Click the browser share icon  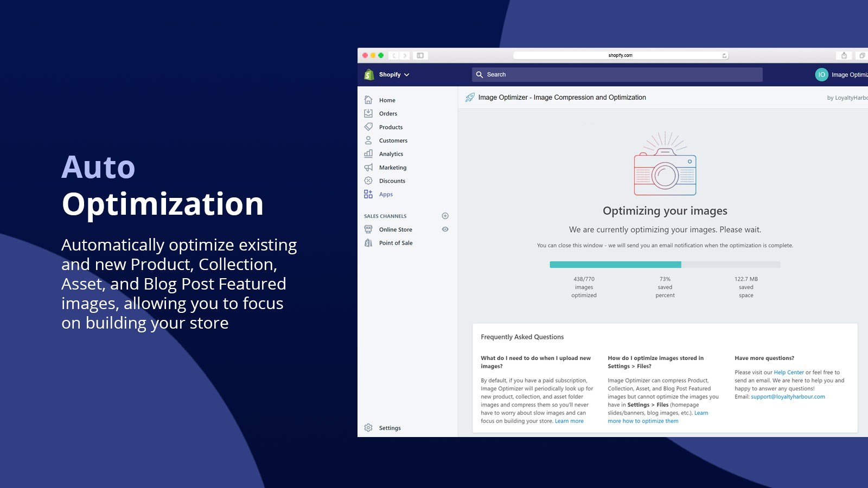pyautogui.click(x=844, y=55)
